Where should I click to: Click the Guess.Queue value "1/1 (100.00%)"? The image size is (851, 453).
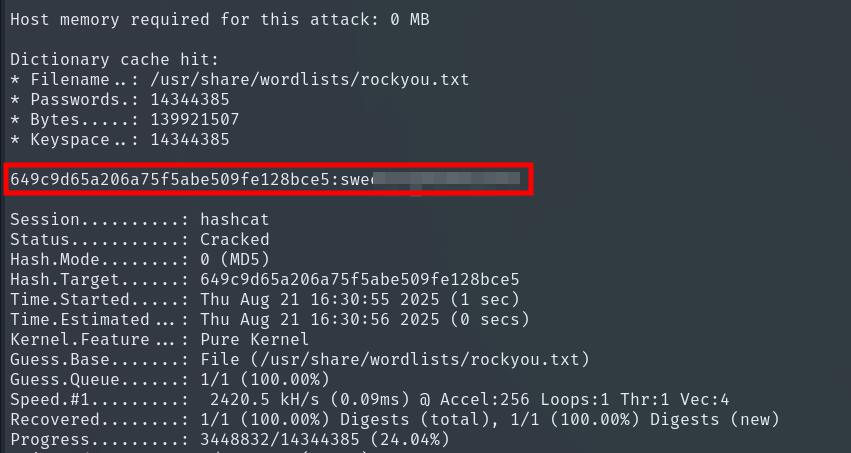[x=264, y=380]
